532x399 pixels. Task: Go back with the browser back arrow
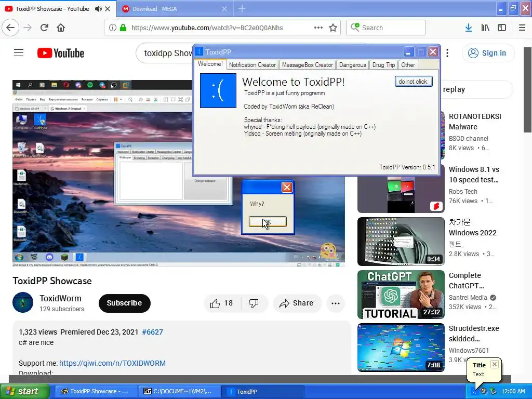pos(10,28)
